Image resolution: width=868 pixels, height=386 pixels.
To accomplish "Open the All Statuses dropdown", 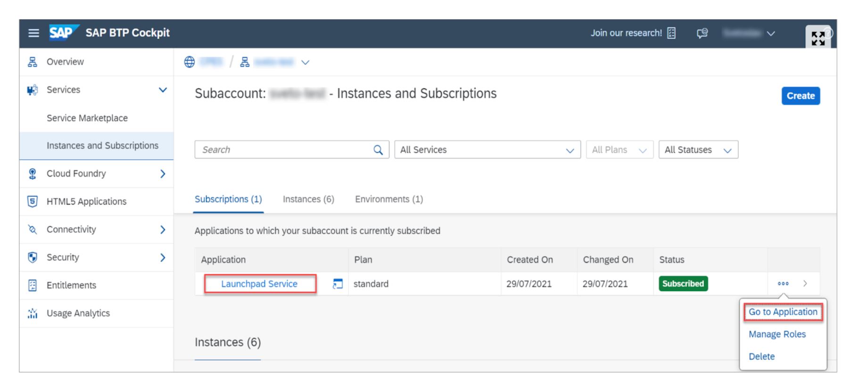I will click(x=698, y=150).
